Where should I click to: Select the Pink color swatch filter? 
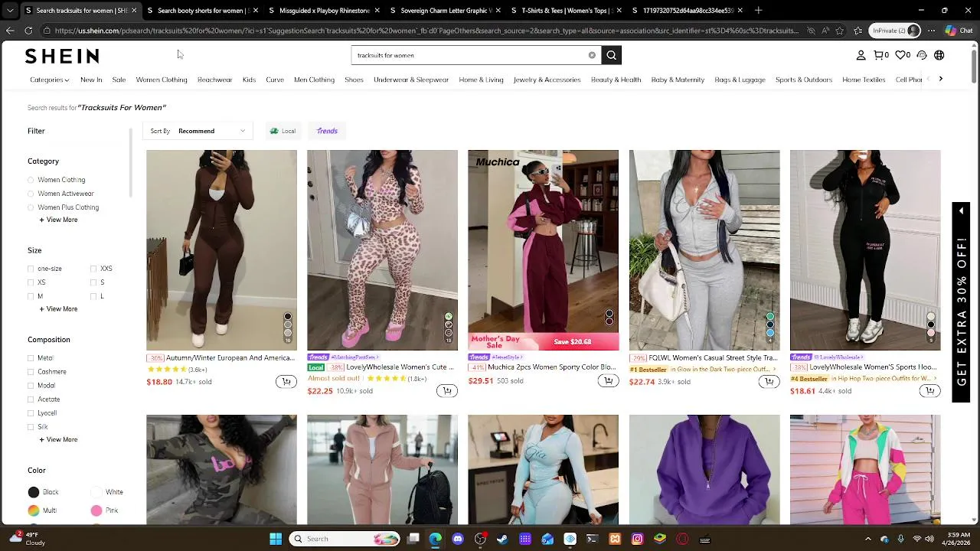(96, 510)
